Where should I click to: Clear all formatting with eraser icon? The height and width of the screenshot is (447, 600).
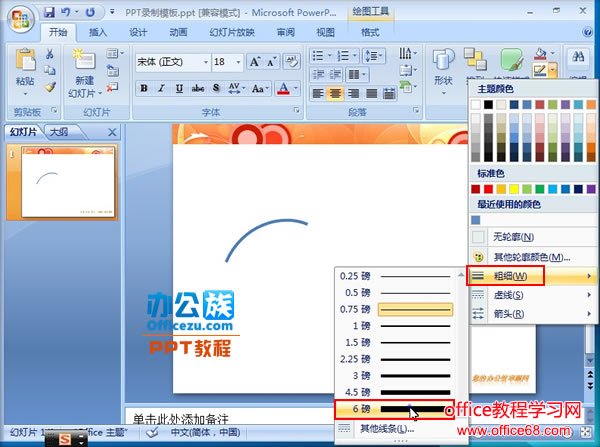[x=292, y=62]
